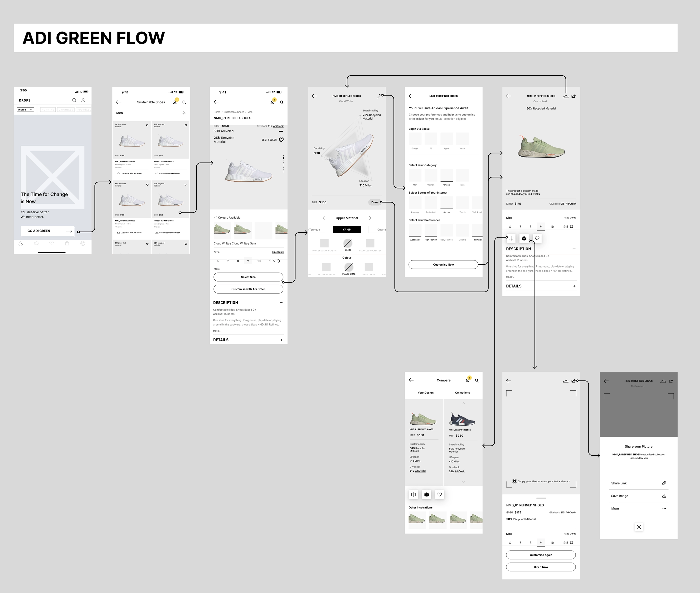
Task: Tap the magic wand customise icon on Cloud White screen
Action: 380,96
